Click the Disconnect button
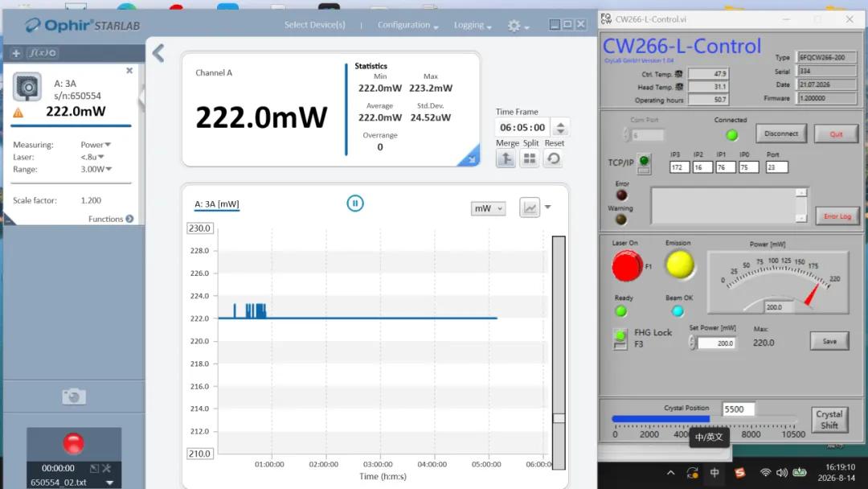This screenshot has height=489, width=868. (x=781, y=134)
